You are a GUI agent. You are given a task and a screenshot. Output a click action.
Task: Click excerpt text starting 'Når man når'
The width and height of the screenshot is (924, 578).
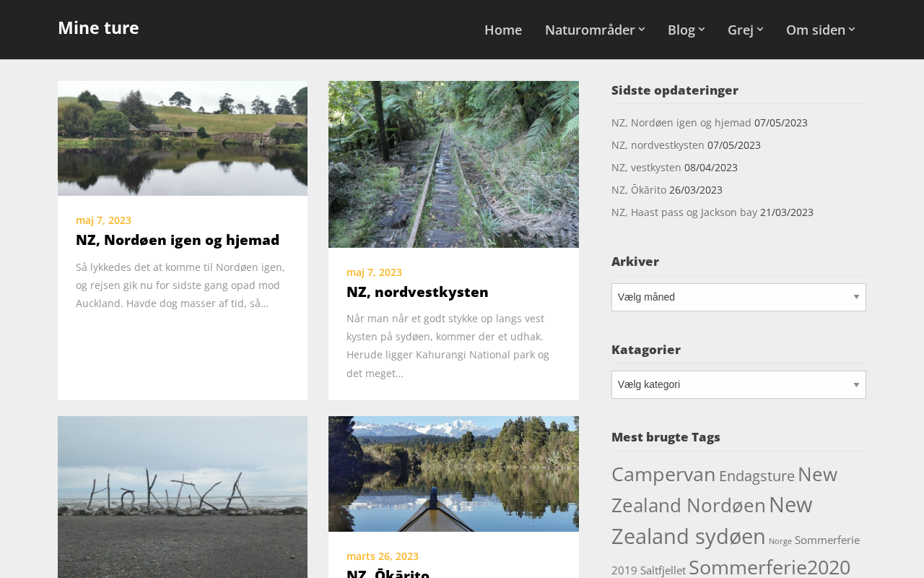click(x=448, y=346)
